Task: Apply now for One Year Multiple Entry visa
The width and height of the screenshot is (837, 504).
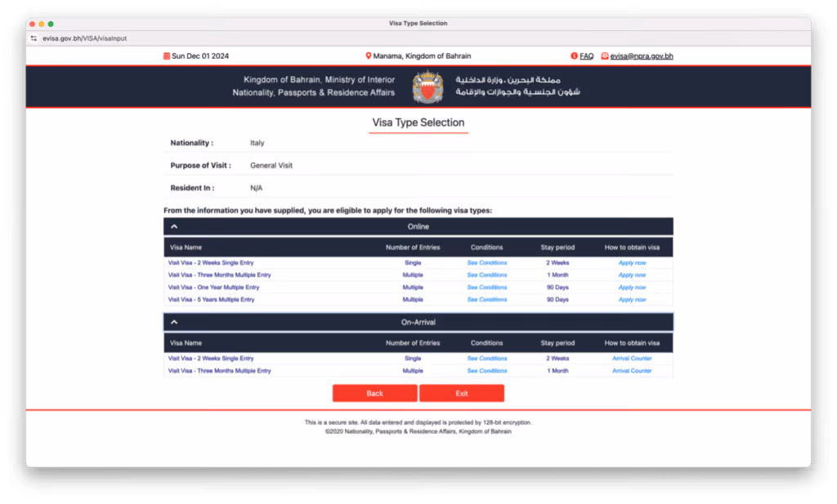Action: click(x=632, y=288)
